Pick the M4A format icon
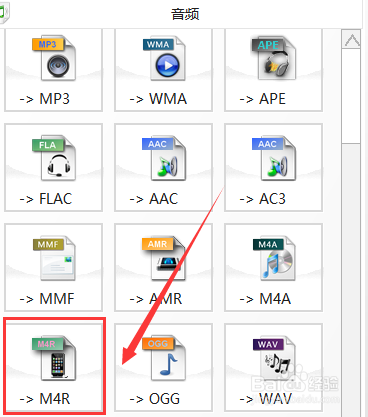This screenshot has height=417, width=368. [x=273, y=268]
